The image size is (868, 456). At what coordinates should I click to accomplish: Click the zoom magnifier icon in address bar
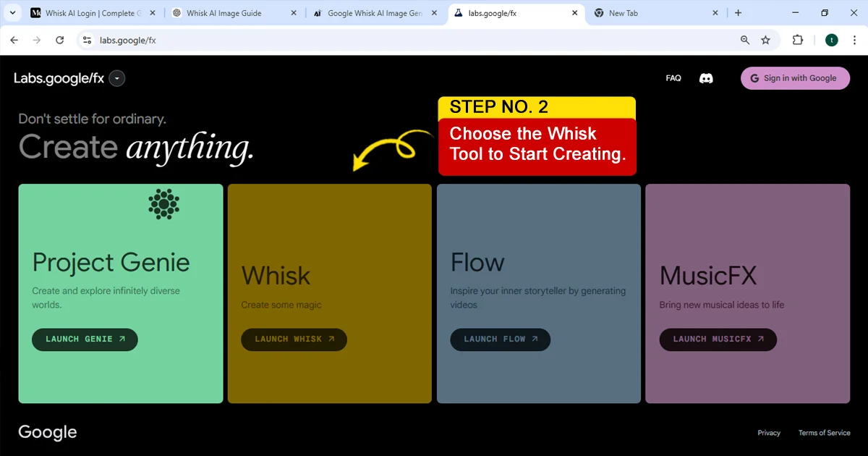coord(745,41)
